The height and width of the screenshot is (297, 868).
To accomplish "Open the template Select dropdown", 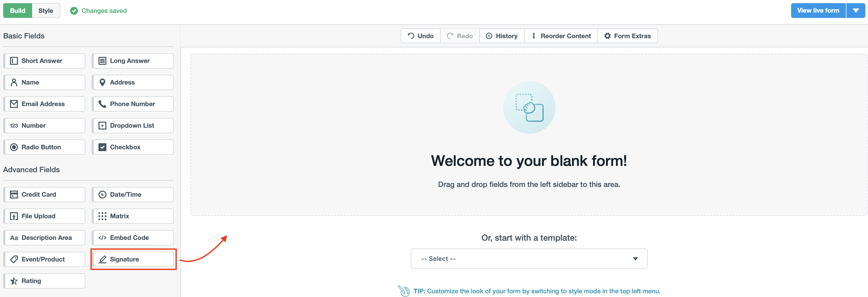I will (x=529, y=258).
